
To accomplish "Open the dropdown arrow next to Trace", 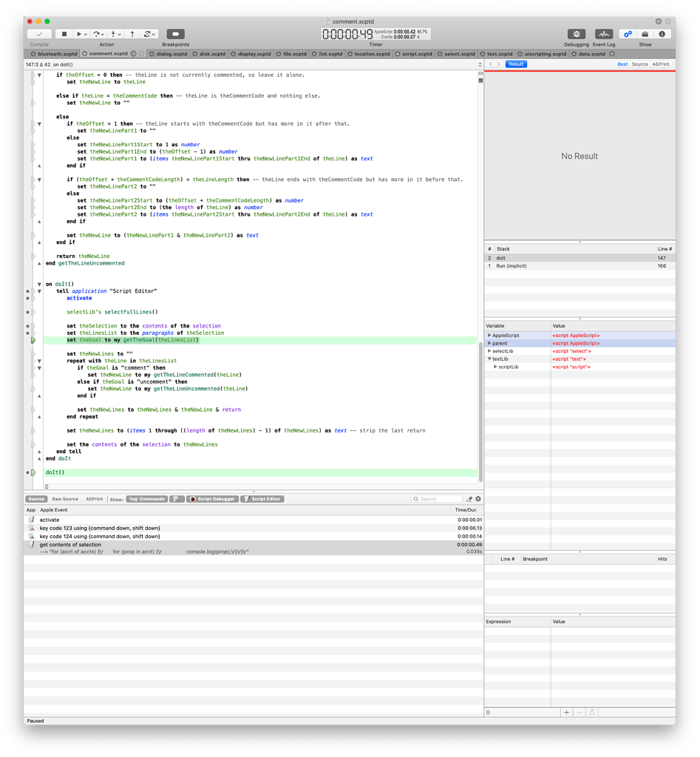I will click(154, 34).
